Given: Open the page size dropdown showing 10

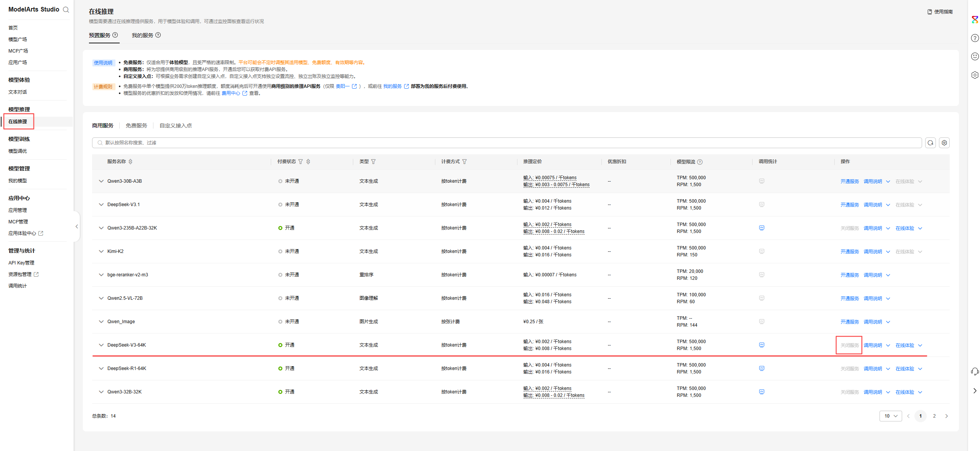Looking at the screenshot, I should tap(890, 416).
